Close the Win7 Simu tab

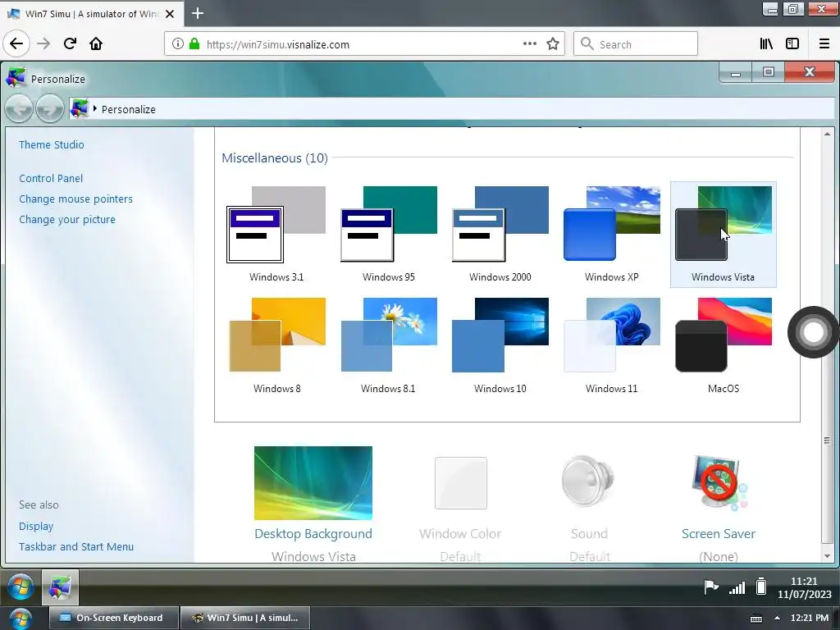170,14
